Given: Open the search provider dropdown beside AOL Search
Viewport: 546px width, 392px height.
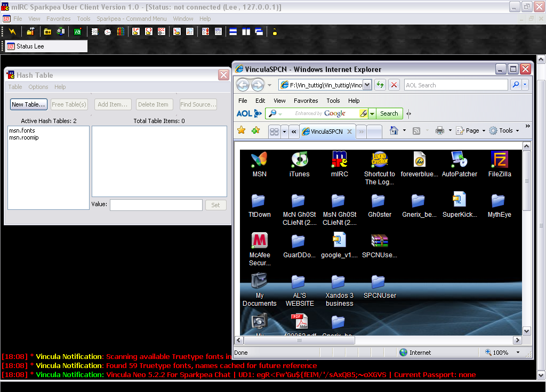Looking at the screenshot, I should [x=525, y=85].
